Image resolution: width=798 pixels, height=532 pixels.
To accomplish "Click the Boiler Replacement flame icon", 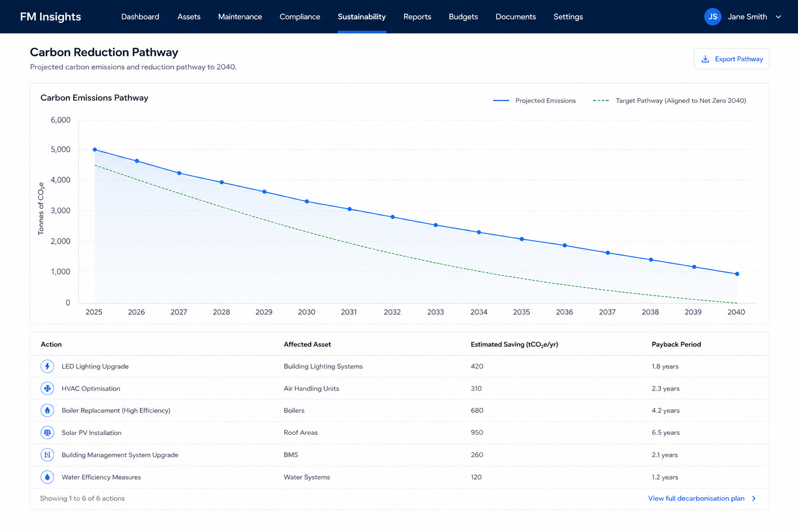I will pyautogui.click(x=47, y=410).
